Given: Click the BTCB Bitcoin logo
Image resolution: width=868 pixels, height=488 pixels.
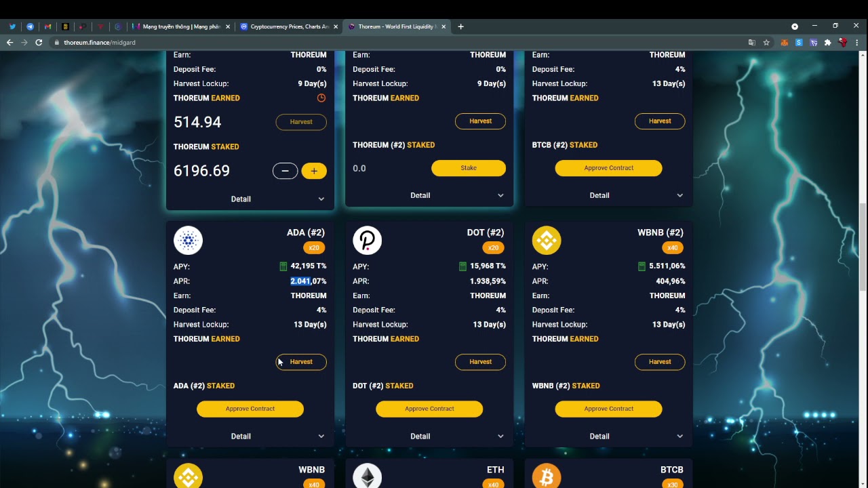Looking at the screenshot, I should pos(547,476).
